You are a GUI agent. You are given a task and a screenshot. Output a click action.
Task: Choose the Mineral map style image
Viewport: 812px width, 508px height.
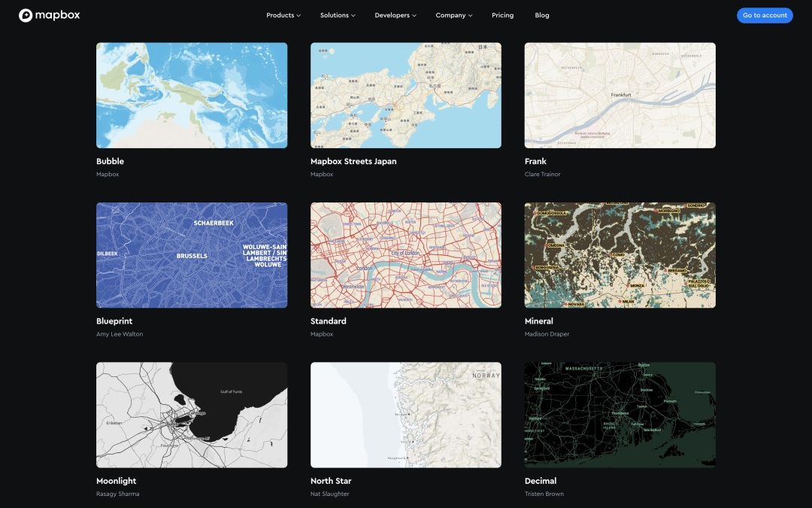(620, 255)
